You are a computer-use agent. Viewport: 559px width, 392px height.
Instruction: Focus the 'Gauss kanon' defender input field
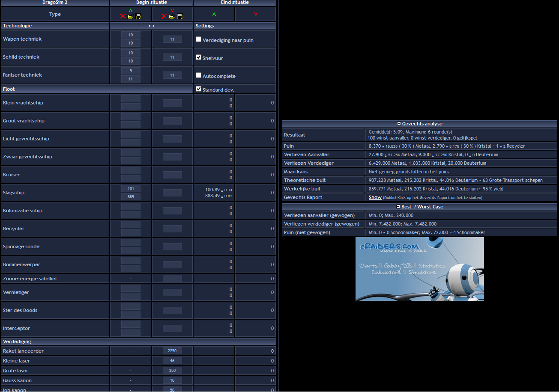point(172,380)
